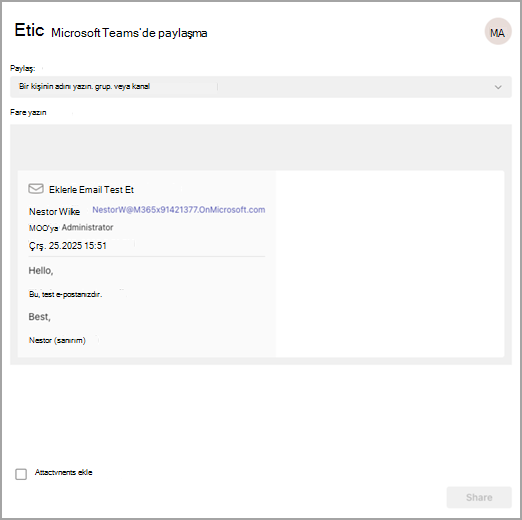
Task: Click the email date Çrş. 25.2025 15:51
Action: [x=68, y=246]
